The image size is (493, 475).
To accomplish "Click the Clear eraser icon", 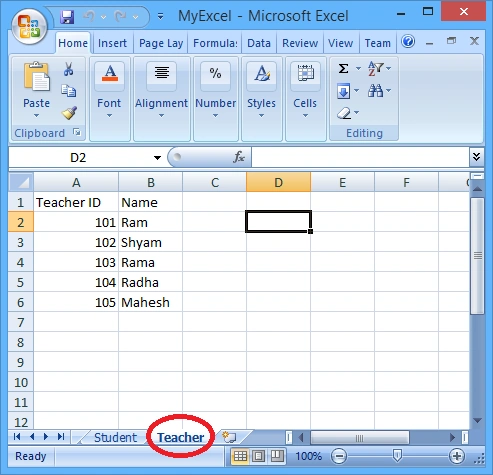I will (x=343, y=113).
